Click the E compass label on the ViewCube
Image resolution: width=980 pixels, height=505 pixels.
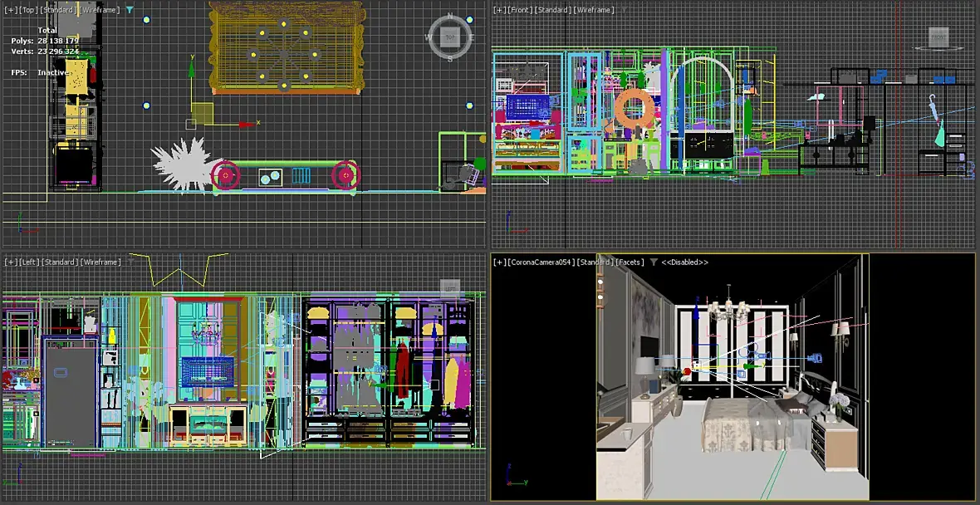(471, 38)
